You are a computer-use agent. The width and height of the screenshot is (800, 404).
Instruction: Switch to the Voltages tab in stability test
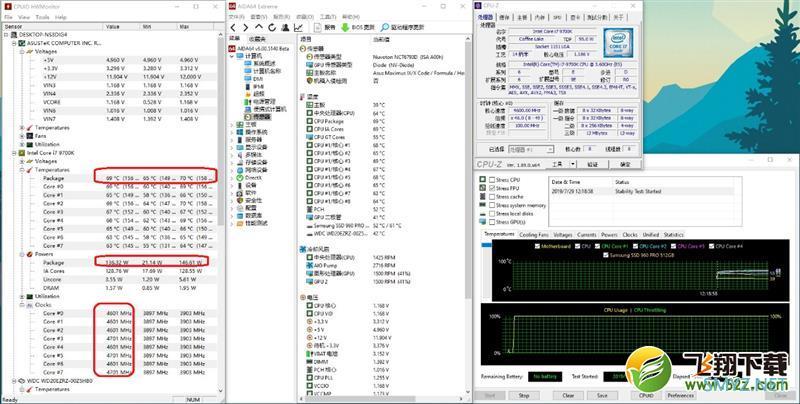(562, 235)
